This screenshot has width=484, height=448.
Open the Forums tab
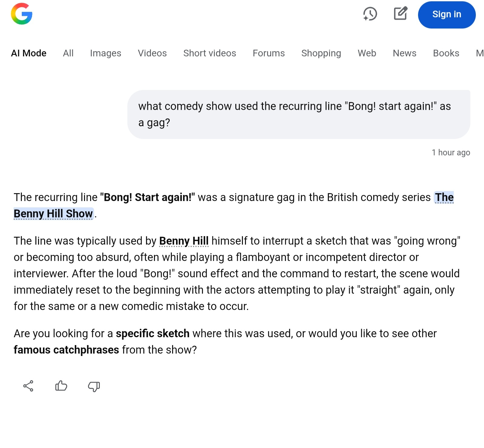[269, 53]
